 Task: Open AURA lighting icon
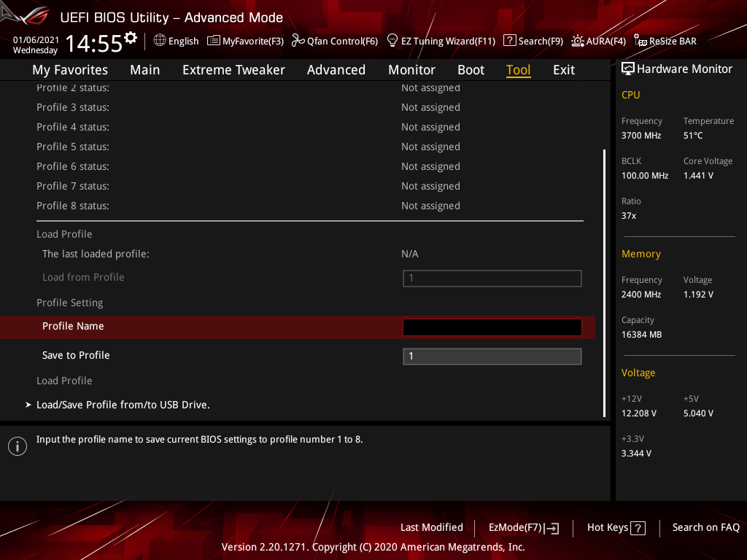coord(578,41)
